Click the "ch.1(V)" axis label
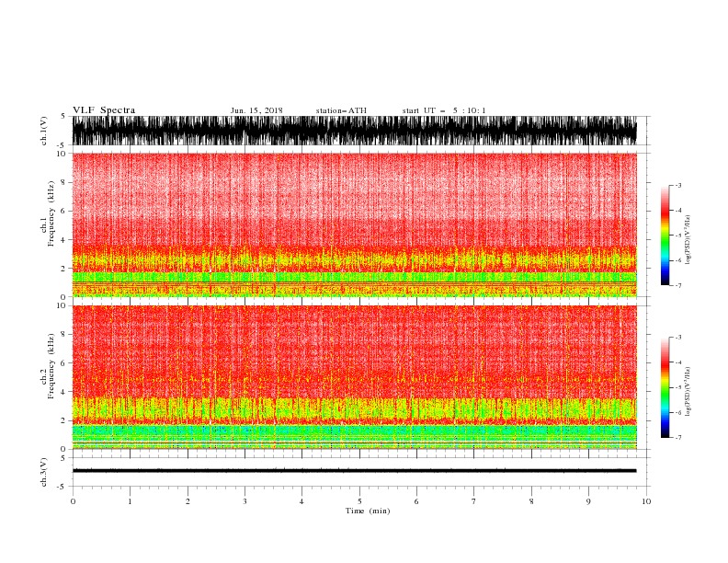This screenshot has height=563, width=728. click(44, 131)
